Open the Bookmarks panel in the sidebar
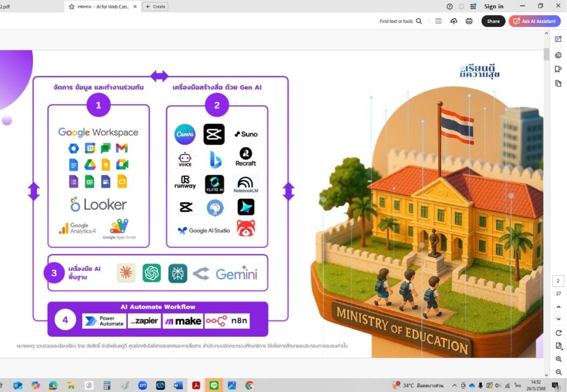This screenshot has width=567, height=392. [558, 69]
